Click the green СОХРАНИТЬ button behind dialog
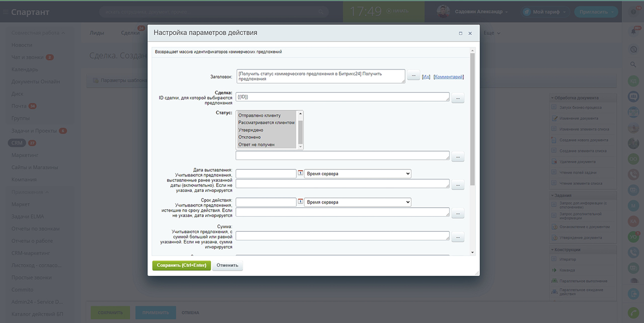Image resolution: width=644 pixels, height=323 pixels. pyautogui.click(x=110, y=312)
